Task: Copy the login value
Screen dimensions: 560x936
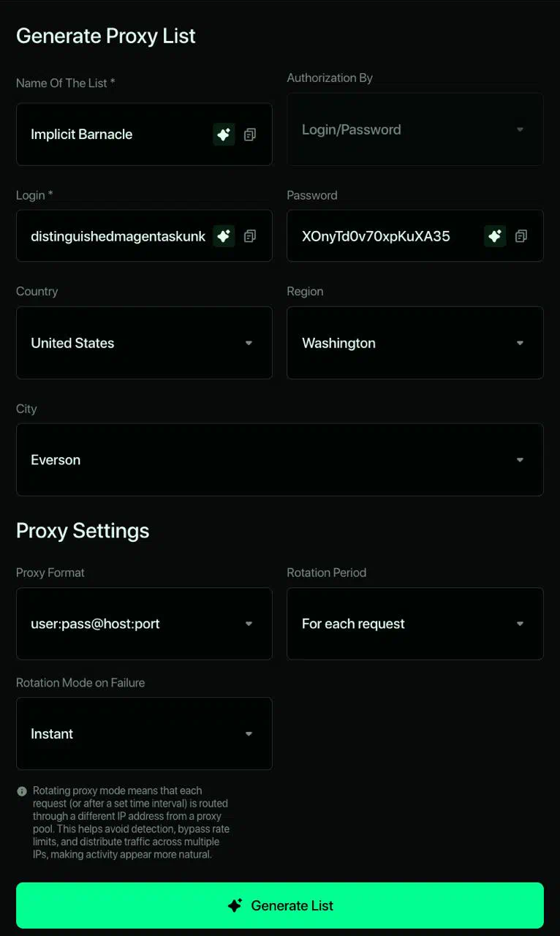Action: click(x=250, y=235)
